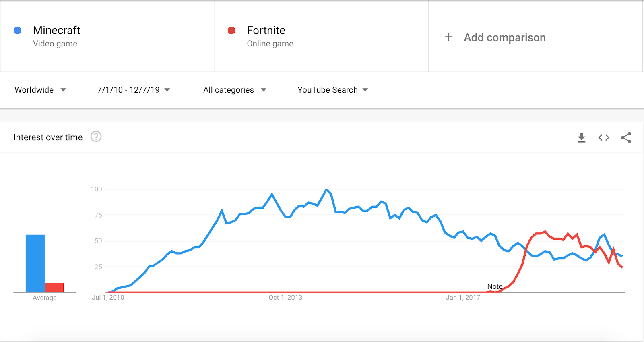
Task: Download the interest over time data
Action: (581, 138)
